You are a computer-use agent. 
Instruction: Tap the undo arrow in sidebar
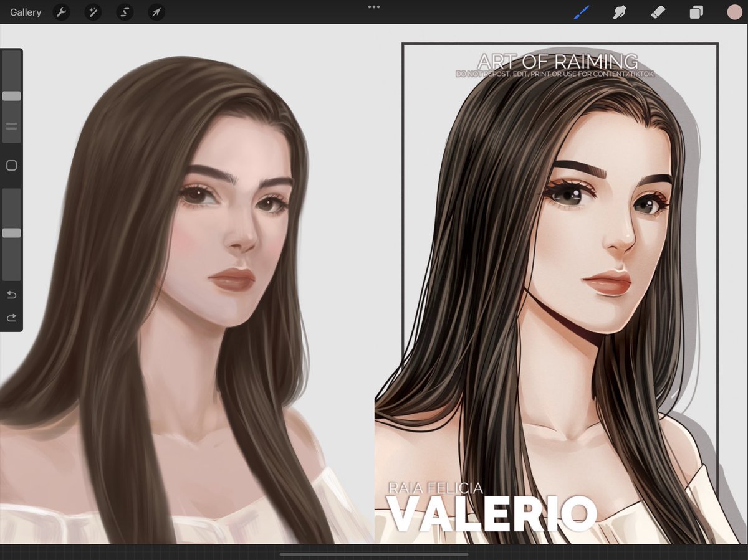point(11,295)
